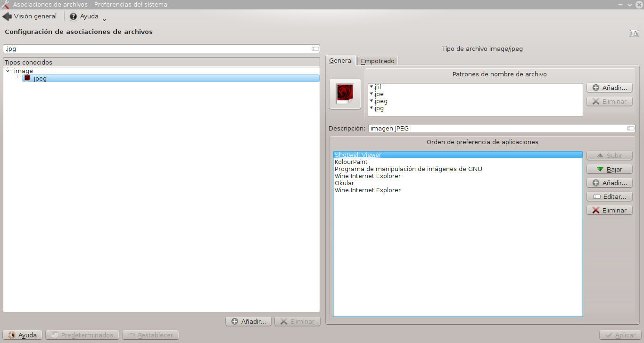Switch to the Empotrado tab
The image size is (644, 343).
pyautogui.click(x=377, y=60)
